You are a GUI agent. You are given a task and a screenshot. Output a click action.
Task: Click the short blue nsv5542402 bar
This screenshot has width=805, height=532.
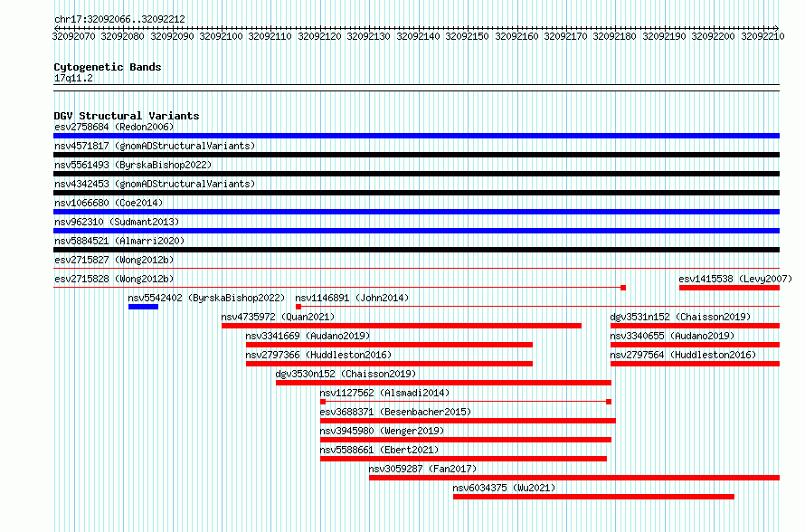[x=143, y=307]
